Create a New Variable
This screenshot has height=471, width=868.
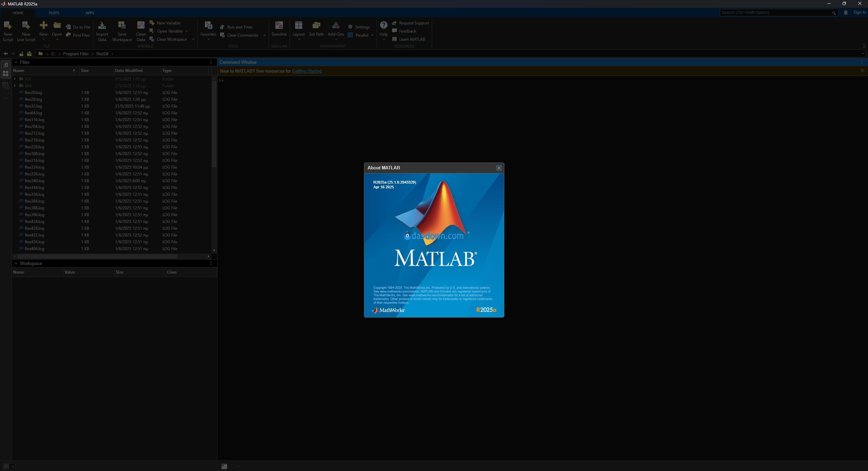165,23
